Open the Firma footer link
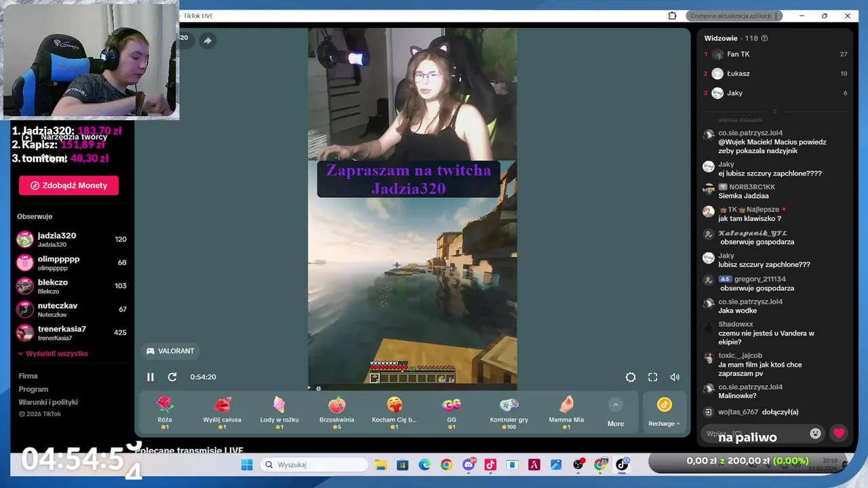This screenshot has height=488, width=868. point(28,375)
